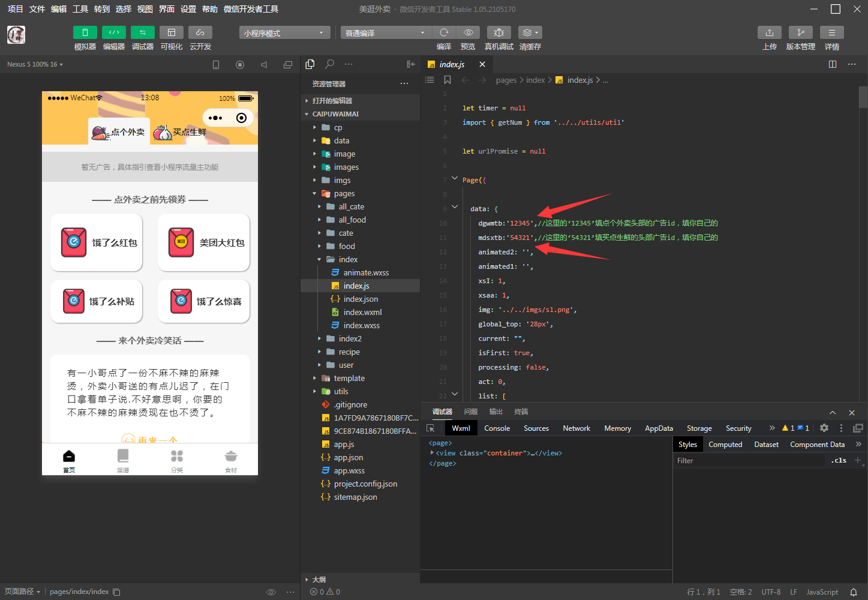Screen dimensions: 868x600
Task: Switch to the 问题 panel tab
Action: pyautogui.click(x=471, y=412)
